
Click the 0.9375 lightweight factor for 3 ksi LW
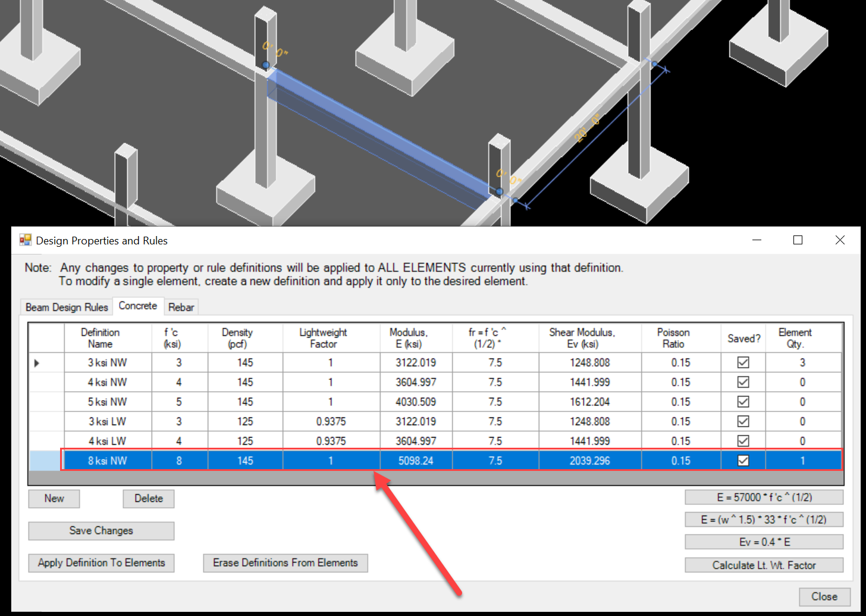[331, 422]
